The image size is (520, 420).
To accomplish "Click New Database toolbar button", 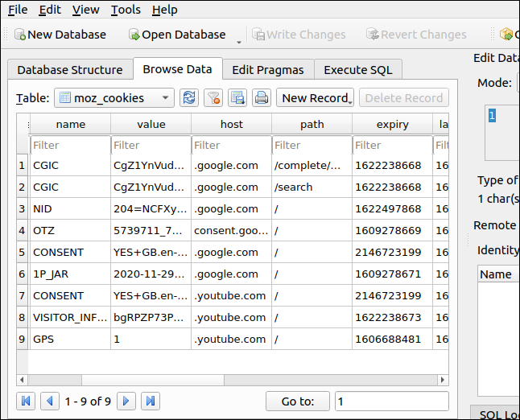I will (60, 35).
